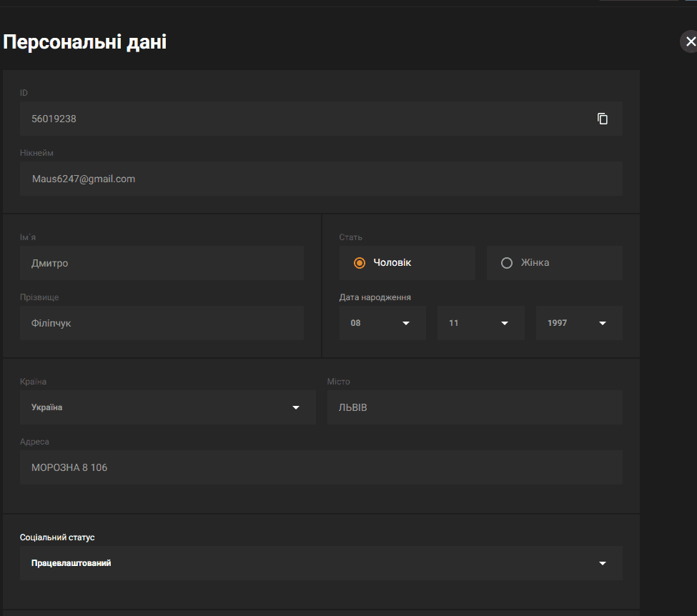The image size is (697, 616).
Task: Click the Прізвище field containing Філіпчук
Action: [x=162, y=323]
